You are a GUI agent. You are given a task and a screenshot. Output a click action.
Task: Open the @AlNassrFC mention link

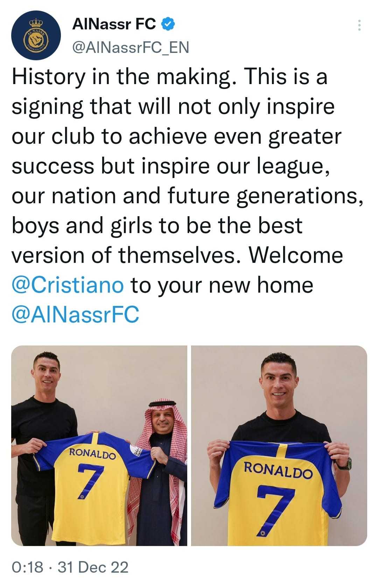[x=76, y=314]
